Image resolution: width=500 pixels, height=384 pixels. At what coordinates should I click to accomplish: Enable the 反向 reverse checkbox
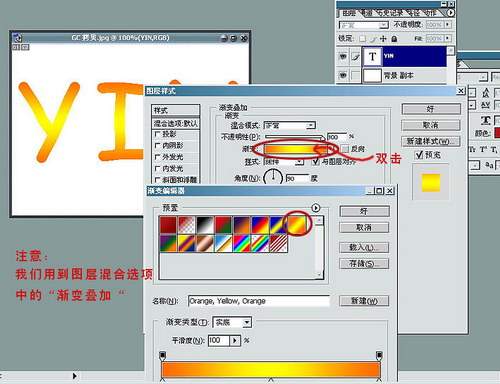(345, 149)
